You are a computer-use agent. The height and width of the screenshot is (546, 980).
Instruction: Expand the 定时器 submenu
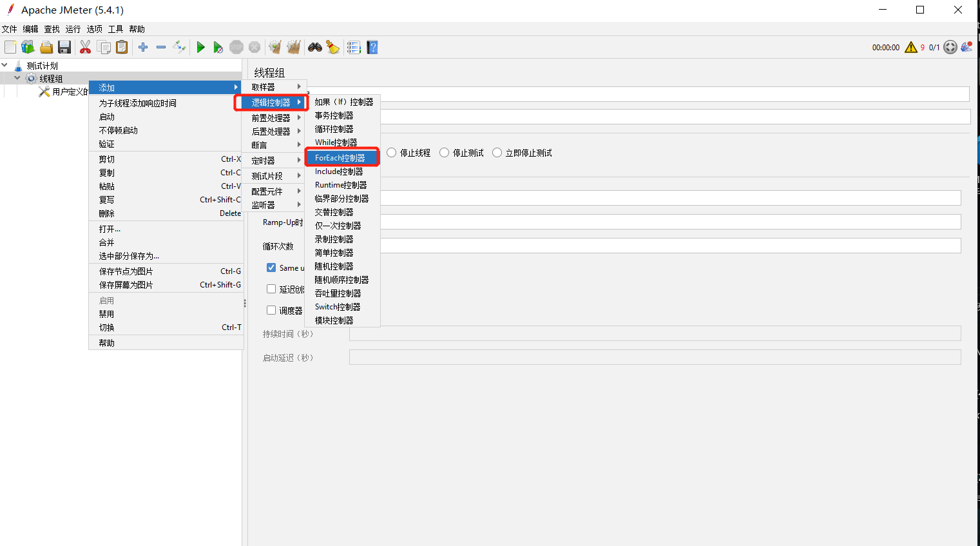(275, 161)
